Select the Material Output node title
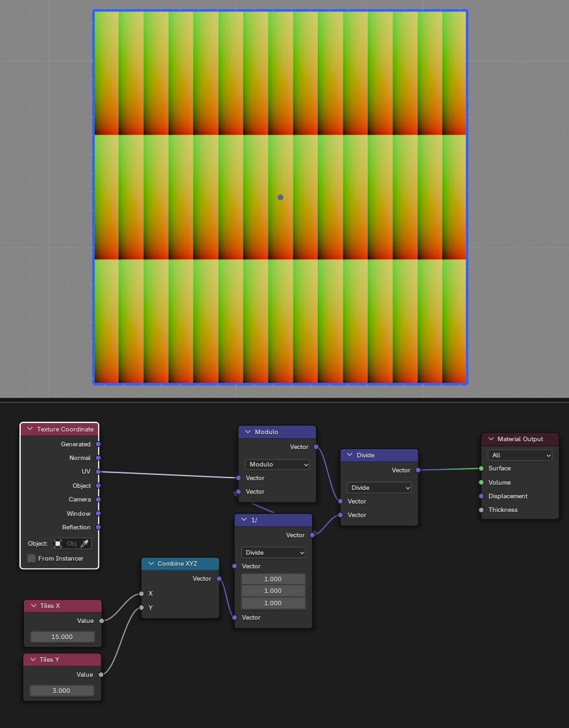This screenshot has height=728, width=569. point(520,439)
